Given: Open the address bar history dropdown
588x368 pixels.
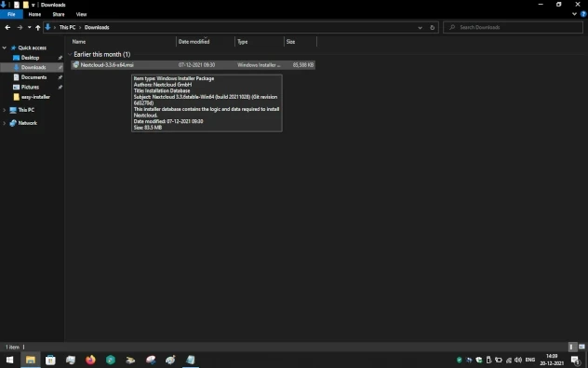Looking at the screenshot, I should (x=420, y=27).
